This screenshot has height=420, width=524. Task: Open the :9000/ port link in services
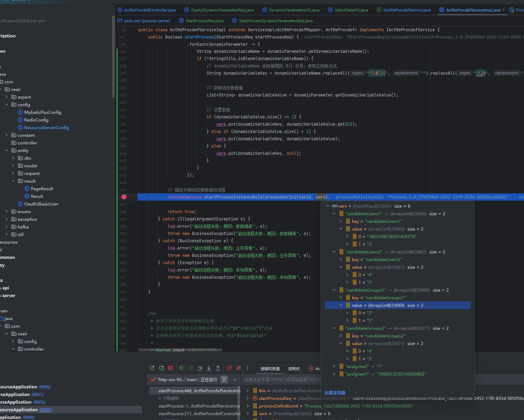coord(45,387)
